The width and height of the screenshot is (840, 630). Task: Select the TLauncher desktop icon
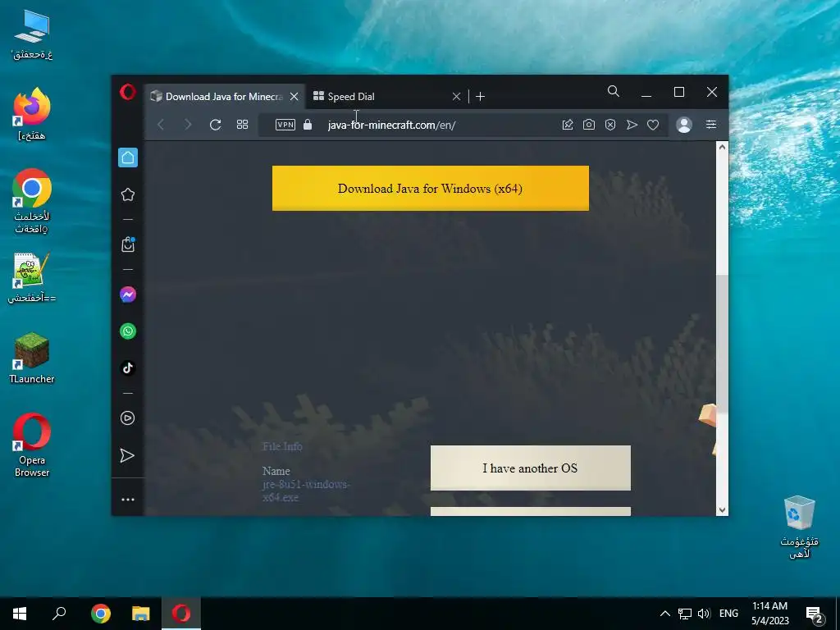point(32,358)
